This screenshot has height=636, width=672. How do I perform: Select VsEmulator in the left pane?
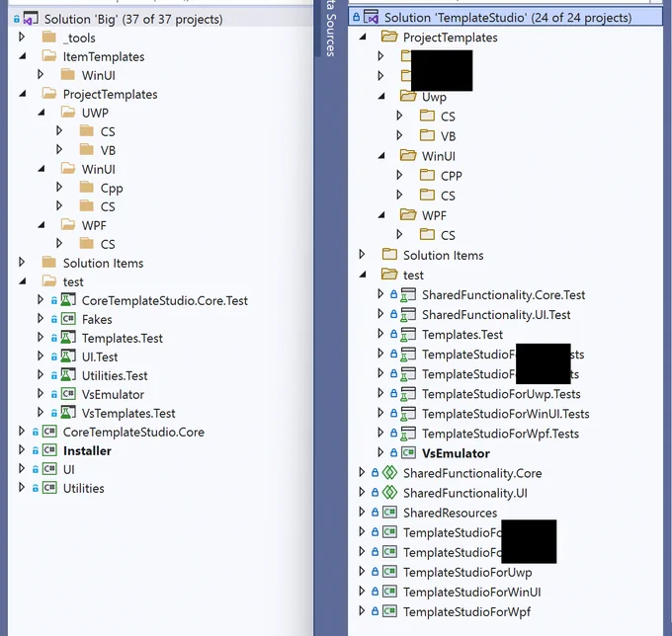[x=113, y=394]
